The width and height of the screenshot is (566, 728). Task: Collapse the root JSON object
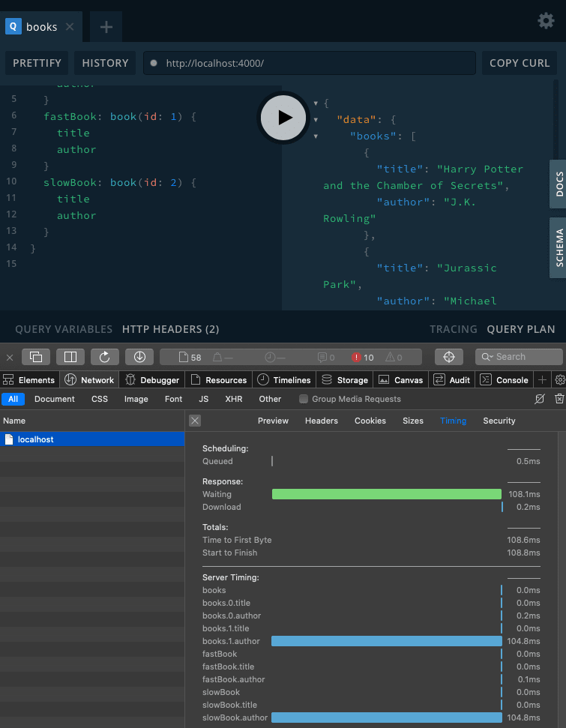coord(316,103)
